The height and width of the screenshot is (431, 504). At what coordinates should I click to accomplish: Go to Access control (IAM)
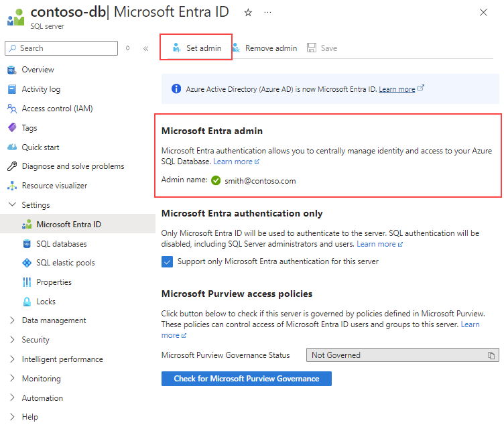[57, 109]
